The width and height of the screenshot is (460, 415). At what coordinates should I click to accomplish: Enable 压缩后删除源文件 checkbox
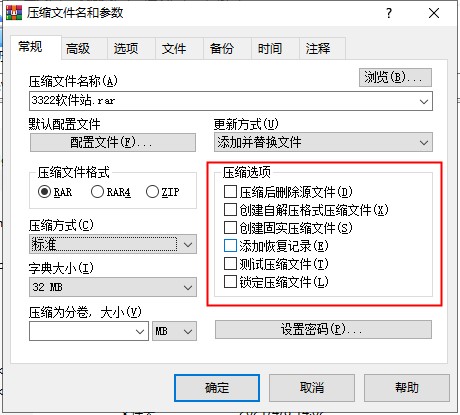[230, 192]
